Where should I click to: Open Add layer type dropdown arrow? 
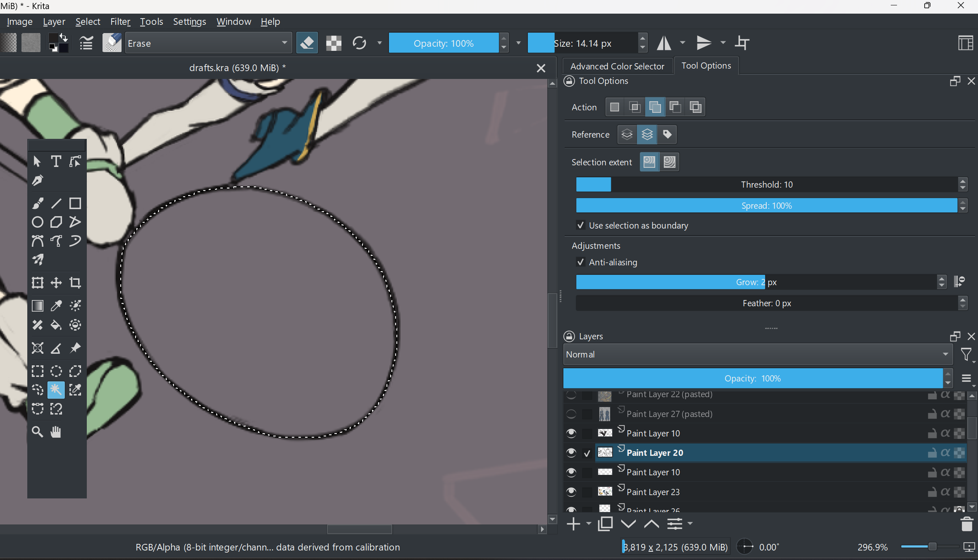[588, 524]
